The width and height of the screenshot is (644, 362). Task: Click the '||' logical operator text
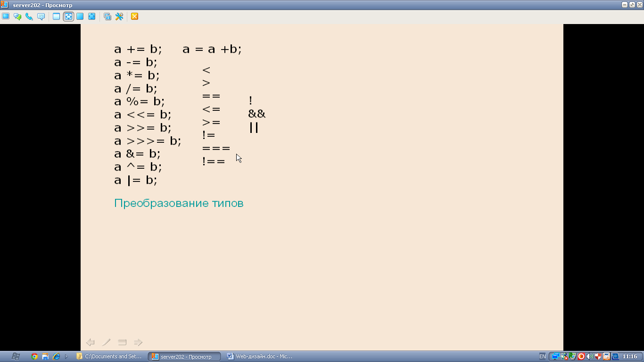click(x=254, y=127)
